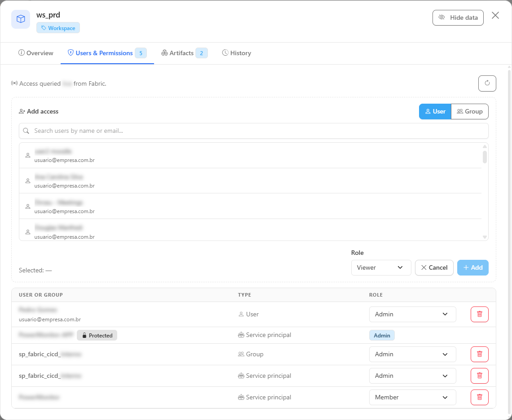This screenshot has width=512, height=420.
Task: Select the third user in the search results
Action: click(x=250, y=206)
